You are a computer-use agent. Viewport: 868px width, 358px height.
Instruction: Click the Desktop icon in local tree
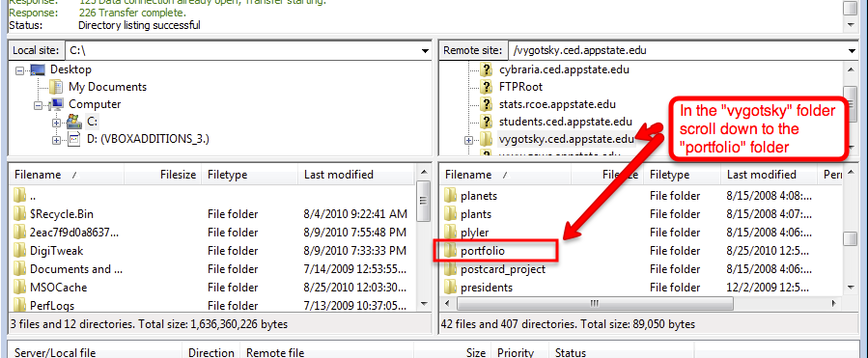[x=38, y=69]
